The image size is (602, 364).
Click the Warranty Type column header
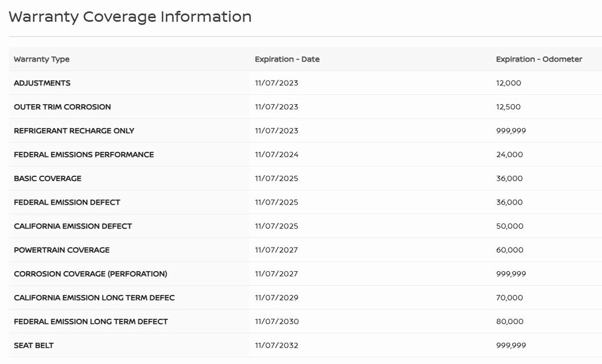tap(42, 59)
